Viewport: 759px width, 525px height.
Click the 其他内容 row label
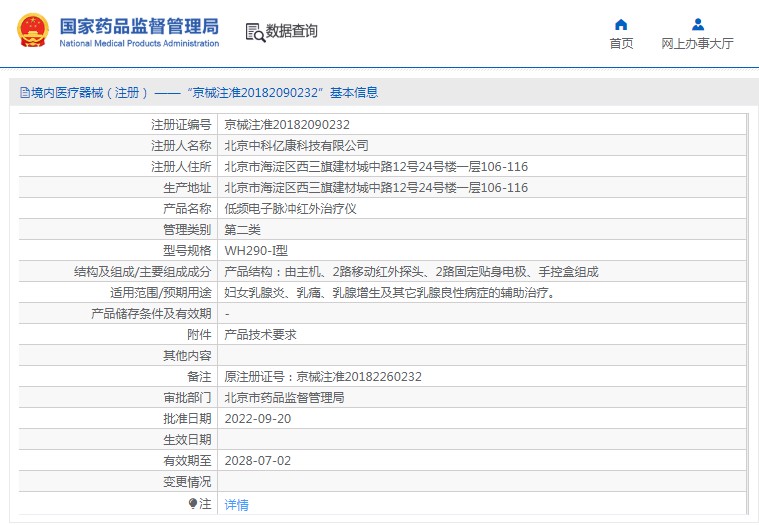pyautogui.click(x=187, y=356)
